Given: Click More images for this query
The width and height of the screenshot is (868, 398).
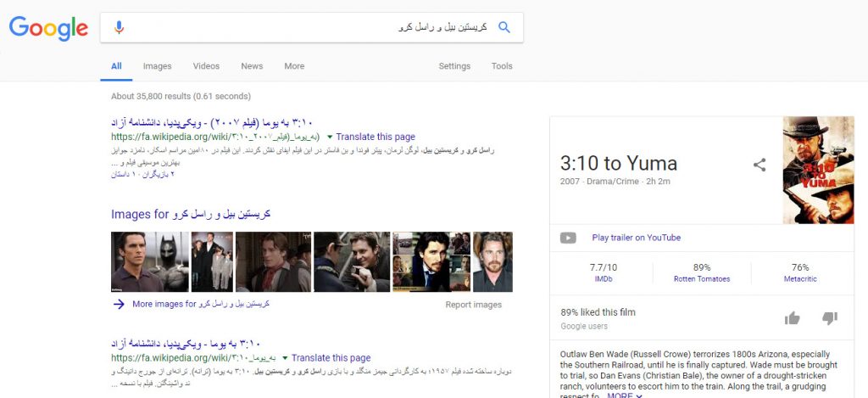Looking at the screenshot, I should click(x=201, y=304).
